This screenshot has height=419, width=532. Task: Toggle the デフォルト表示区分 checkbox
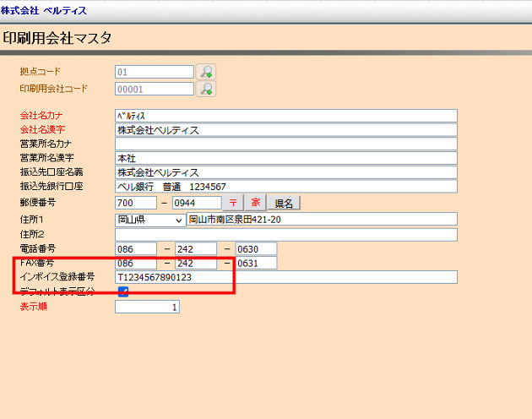[x=123, y=291]
